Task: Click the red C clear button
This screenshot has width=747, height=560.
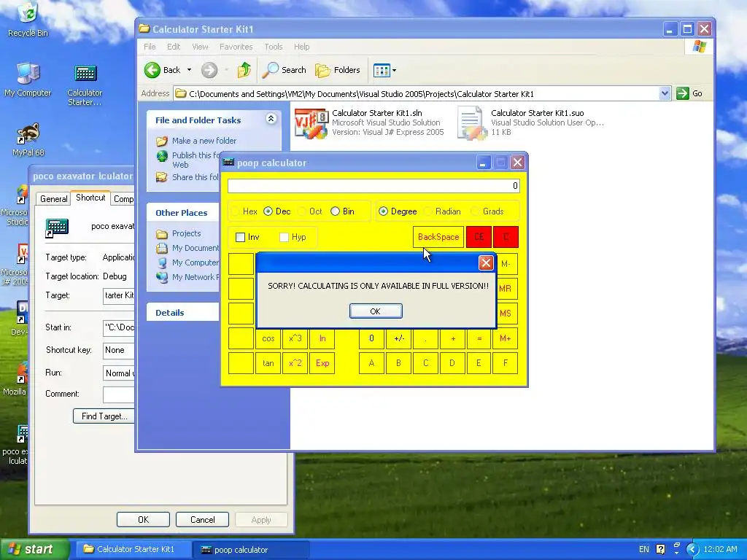Action: click(506, 237)
